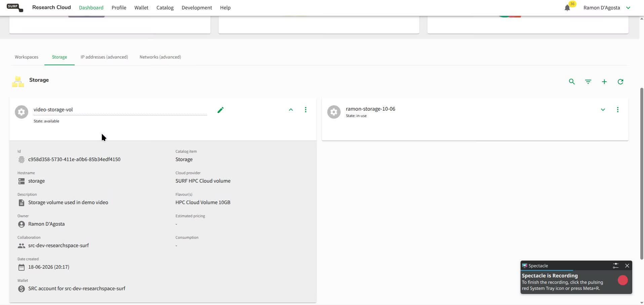Click the Research Cloud title
Screen dimensions: 644x305
(51, 7)
